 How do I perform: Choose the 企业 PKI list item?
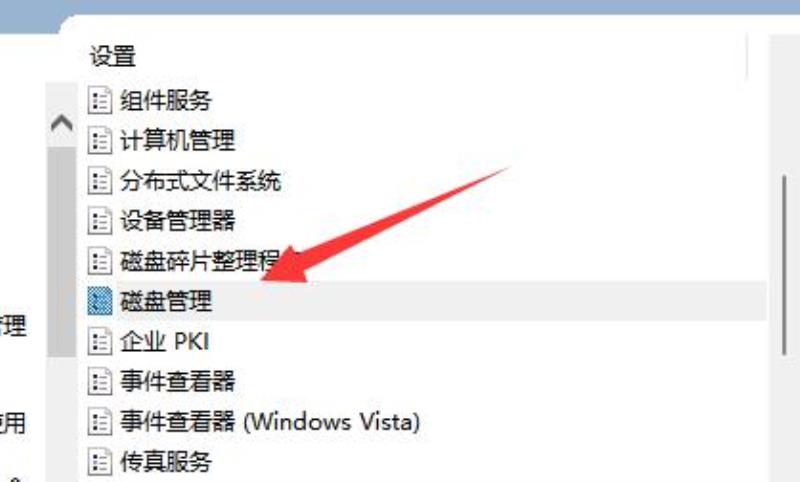pos(165,341)
